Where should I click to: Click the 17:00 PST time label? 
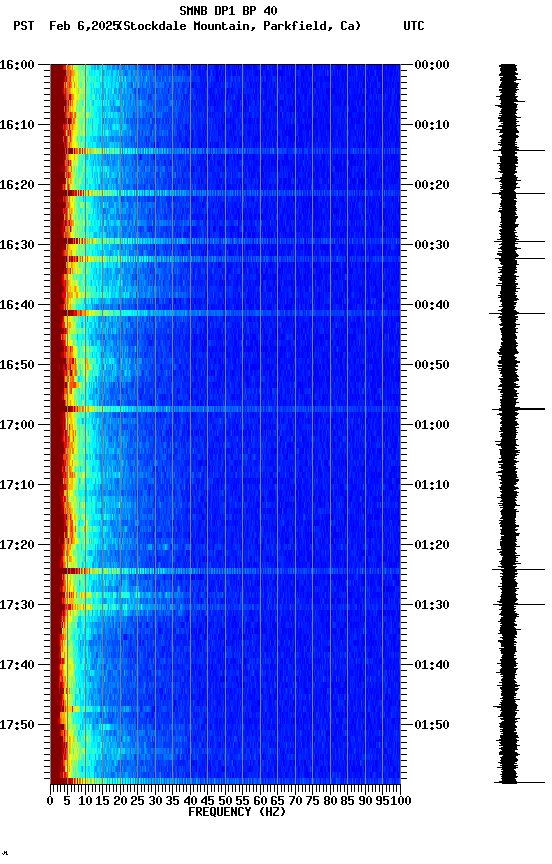pyautogui.click(x=17, y=425)
